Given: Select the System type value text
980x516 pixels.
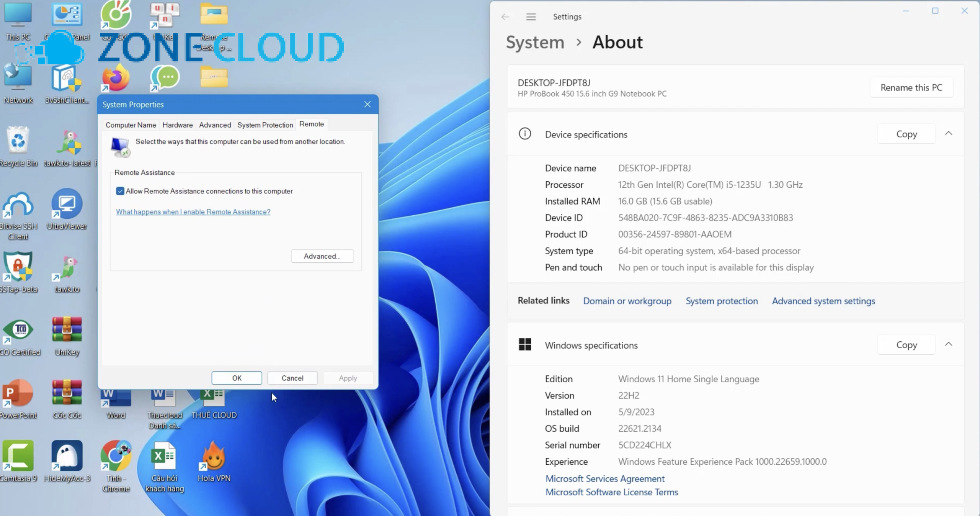Looking at the screenshot, I should click(x=709, y=251).
